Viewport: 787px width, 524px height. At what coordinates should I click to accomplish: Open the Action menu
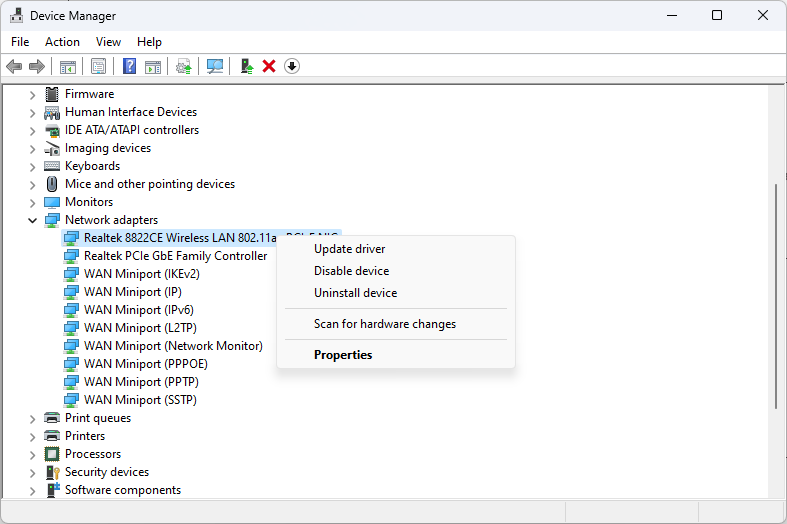[x=62, y=42]
